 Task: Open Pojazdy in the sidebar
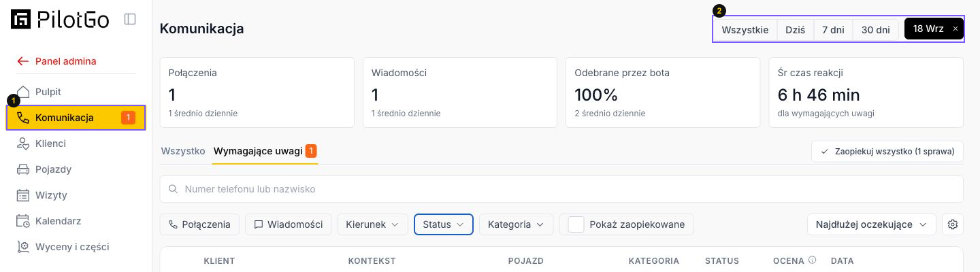tap(76, 169)
